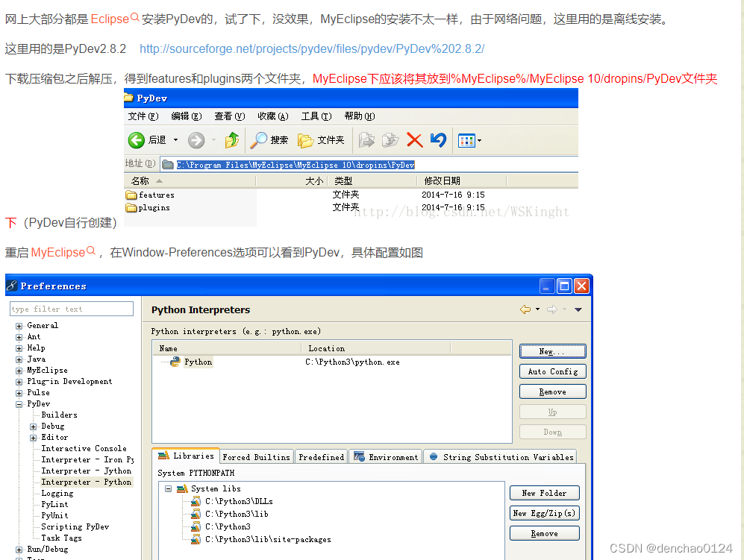Select the features folder icon
The image size is (744, 560).
[x=131, y=195]
